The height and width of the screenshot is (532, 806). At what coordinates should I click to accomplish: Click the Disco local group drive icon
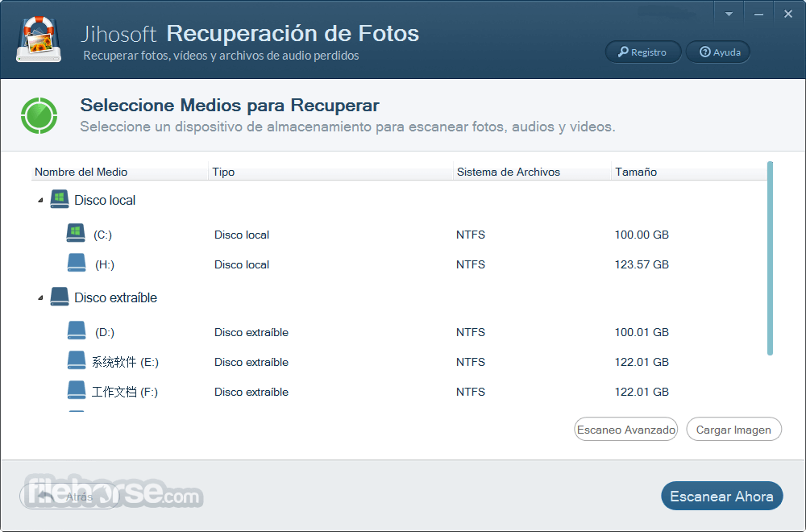point(60,199)
